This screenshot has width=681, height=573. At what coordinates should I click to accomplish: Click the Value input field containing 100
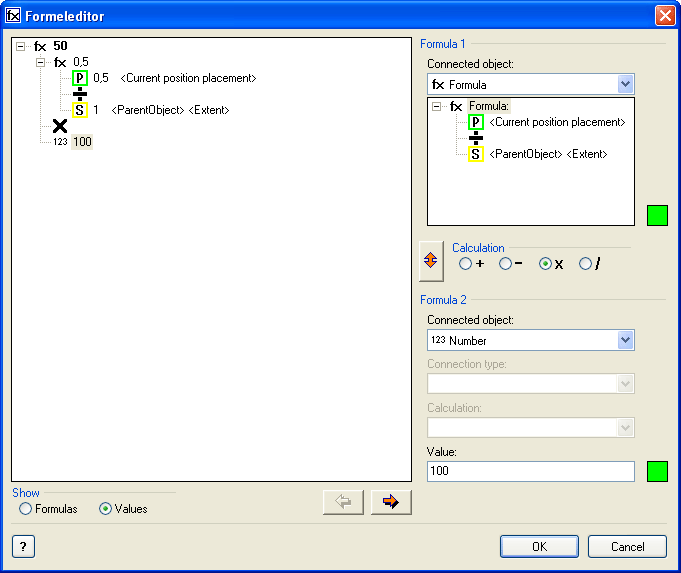(x=530, y=471)
